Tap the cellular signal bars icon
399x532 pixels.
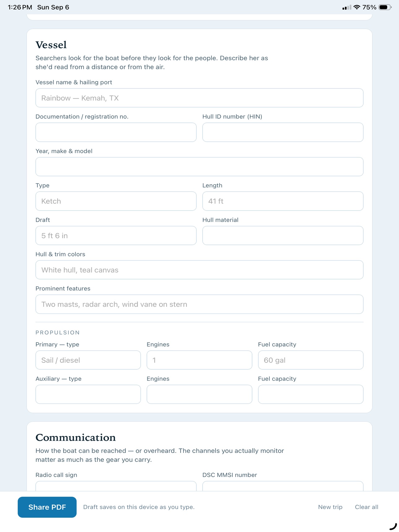[346, 7]
